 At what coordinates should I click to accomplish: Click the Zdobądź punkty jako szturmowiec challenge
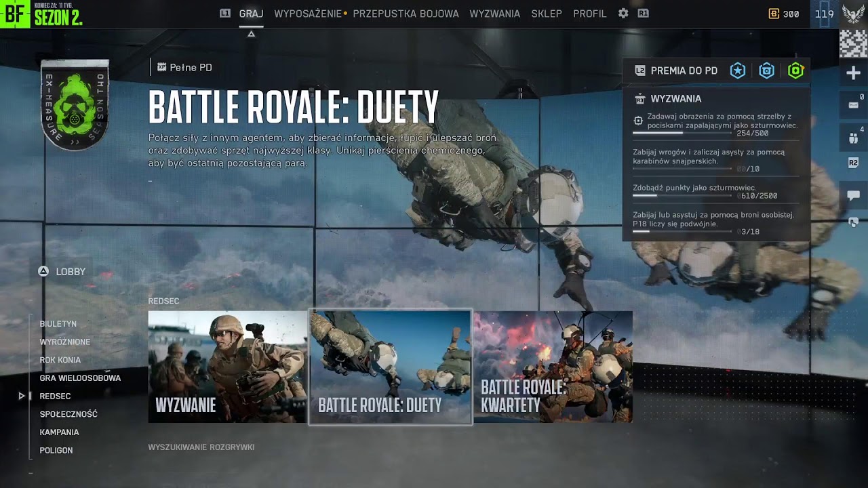694,188
